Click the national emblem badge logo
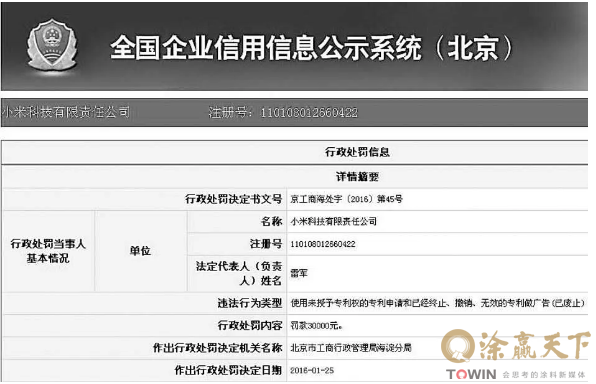The height and width of the screenshot is (384, 596). (x=52, y=46)
